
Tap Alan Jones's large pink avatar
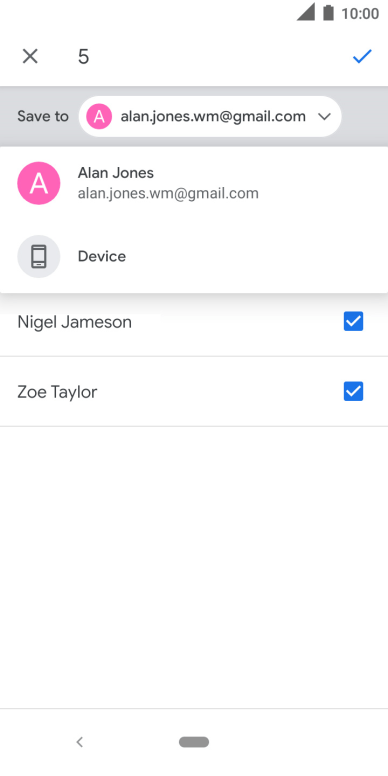(39, 183)
